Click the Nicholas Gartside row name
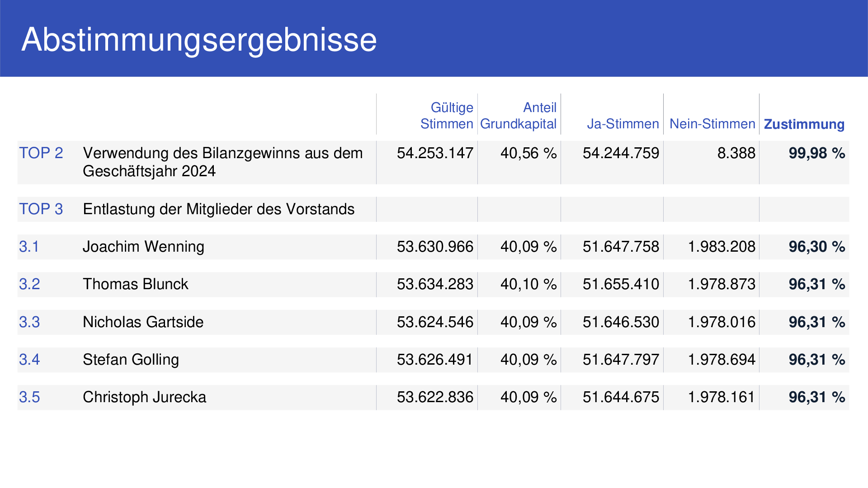Viewport: 868px width, 488px height. (143, 322)
